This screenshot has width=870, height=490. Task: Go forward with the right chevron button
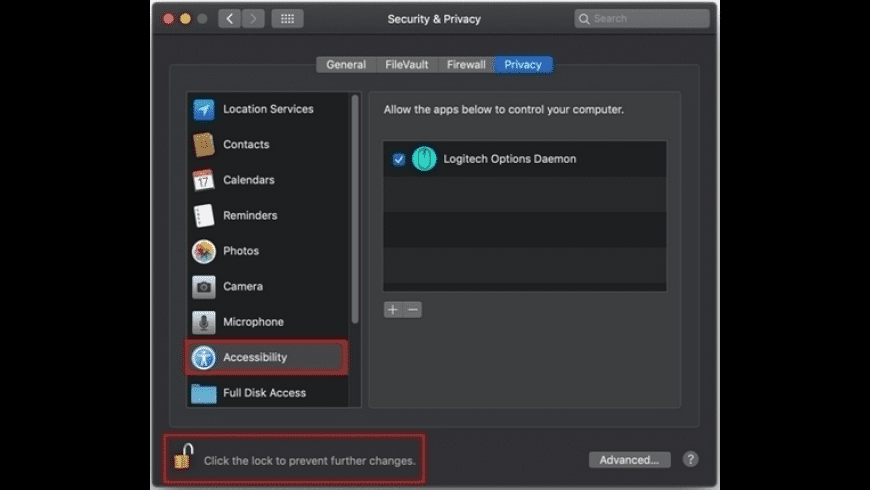tap(253, 19)
